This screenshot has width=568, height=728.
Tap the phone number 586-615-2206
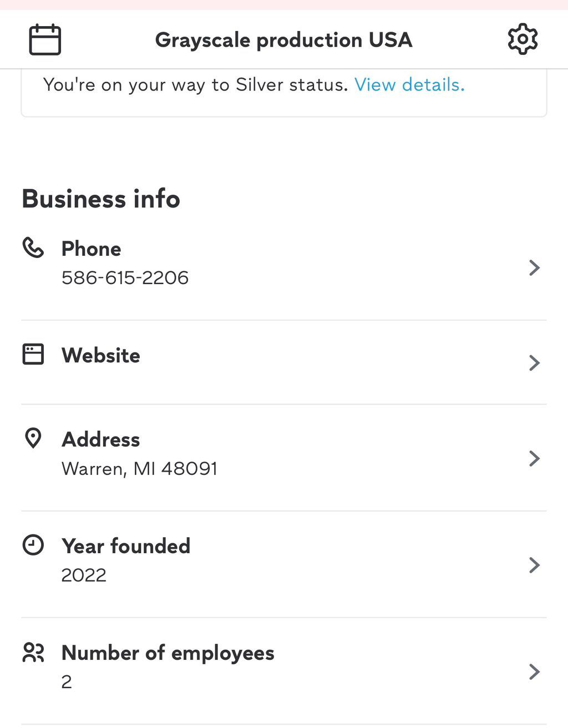click(x=125, y=277)
